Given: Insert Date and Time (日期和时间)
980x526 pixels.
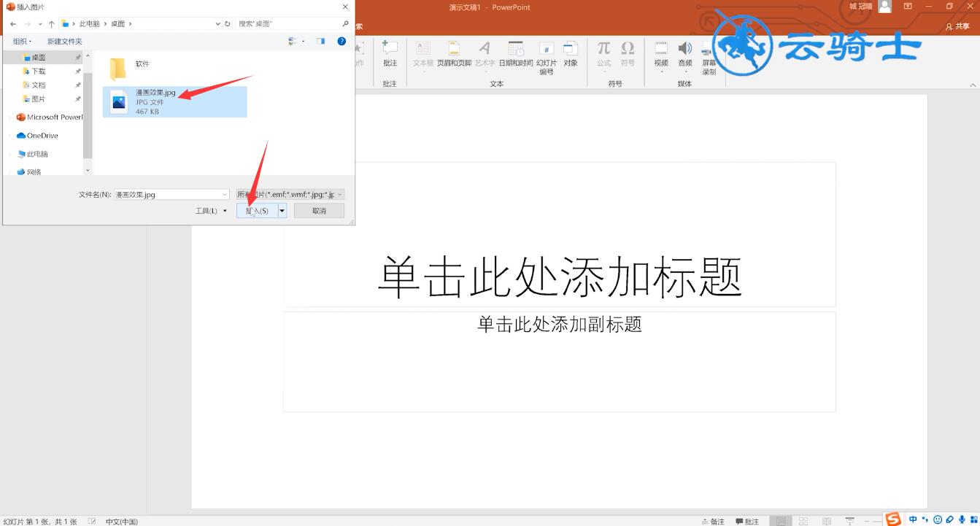Looking at the screenshot, I should point(516,54).
